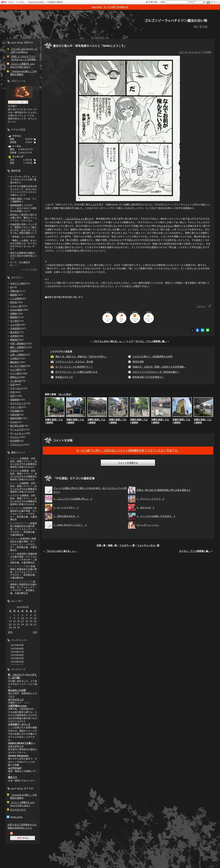Click the Twitter bird icon in sidebar
Image resolution: width=220 pixels, height=868 pixels.
coord(8,817)
